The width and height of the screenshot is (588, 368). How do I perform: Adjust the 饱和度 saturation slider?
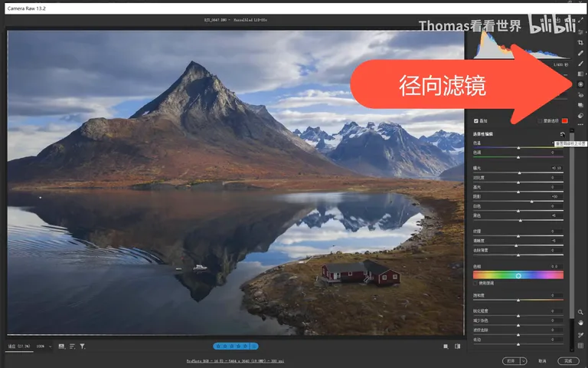518,300
